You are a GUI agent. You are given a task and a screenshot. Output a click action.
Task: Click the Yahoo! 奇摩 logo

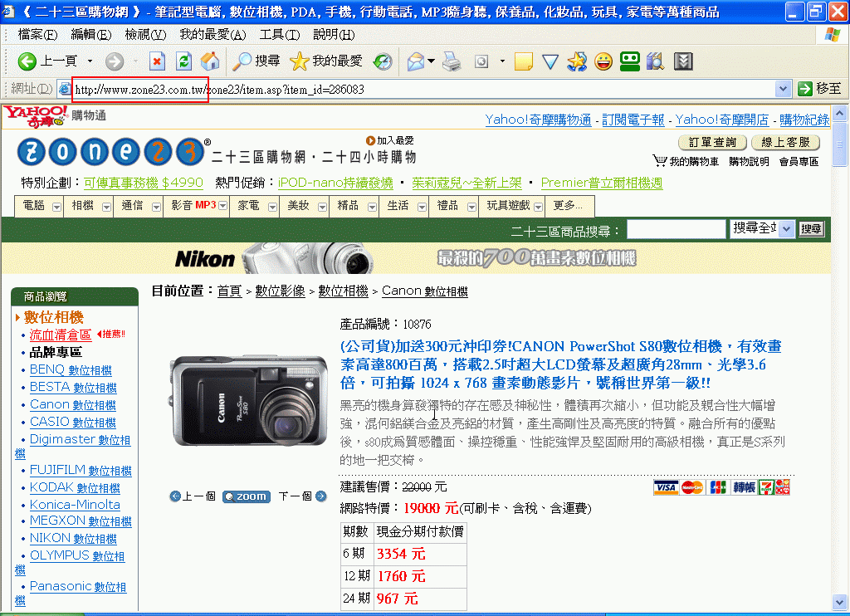coord(35,116)
